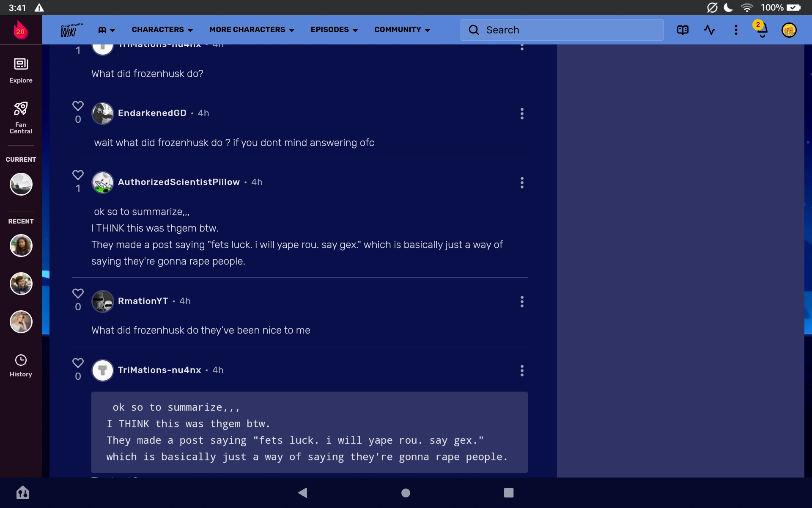Open the EPISODES menu

coord(334,30)
